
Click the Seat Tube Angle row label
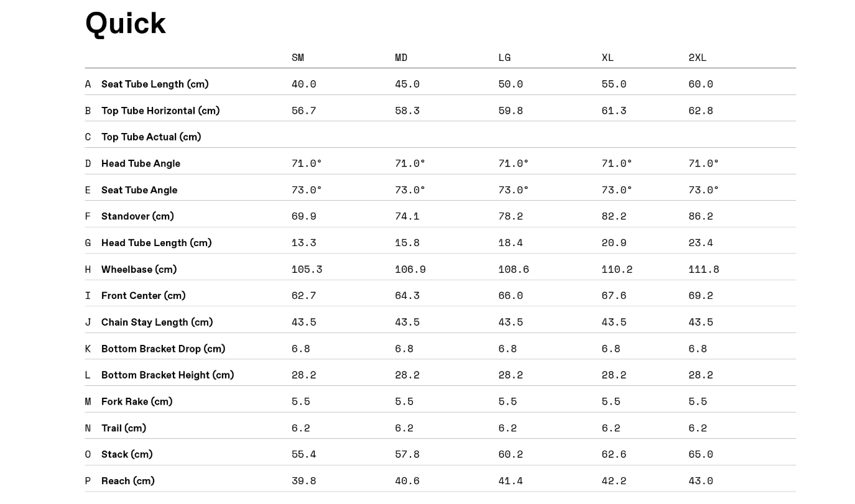coord(139,190)
